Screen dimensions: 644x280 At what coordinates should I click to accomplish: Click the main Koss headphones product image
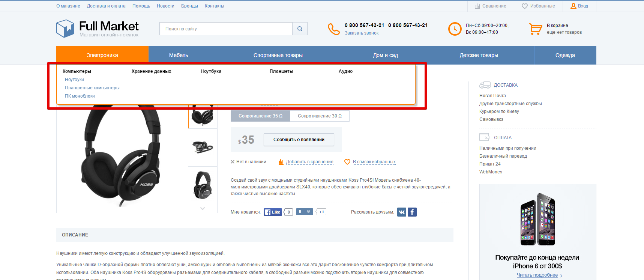pyautogui.click(x=122, y=156)
